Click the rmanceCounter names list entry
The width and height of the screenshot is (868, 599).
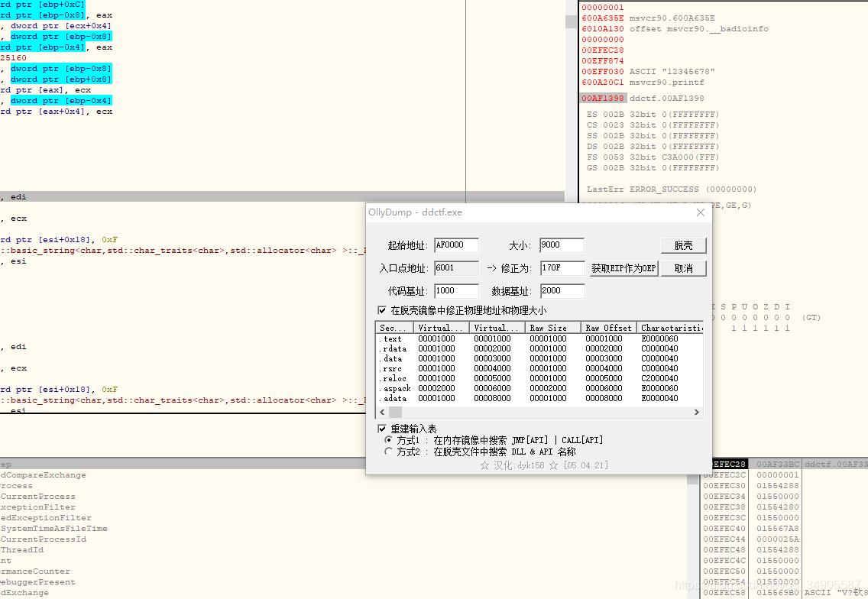(x=35, y=571)
